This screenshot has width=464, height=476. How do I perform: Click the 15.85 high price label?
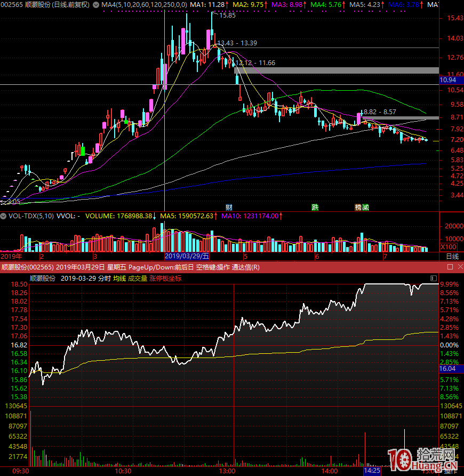tap(227, 15)
